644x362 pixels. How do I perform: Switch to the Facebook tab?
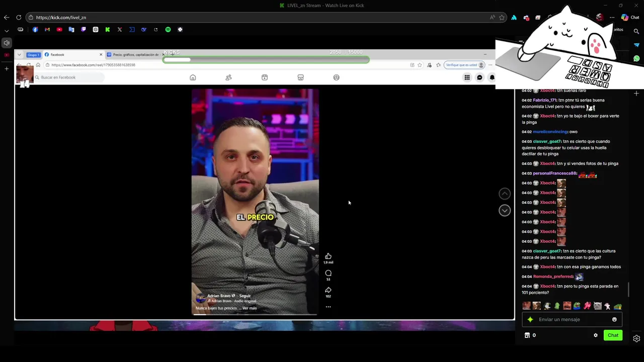point(73,54)
